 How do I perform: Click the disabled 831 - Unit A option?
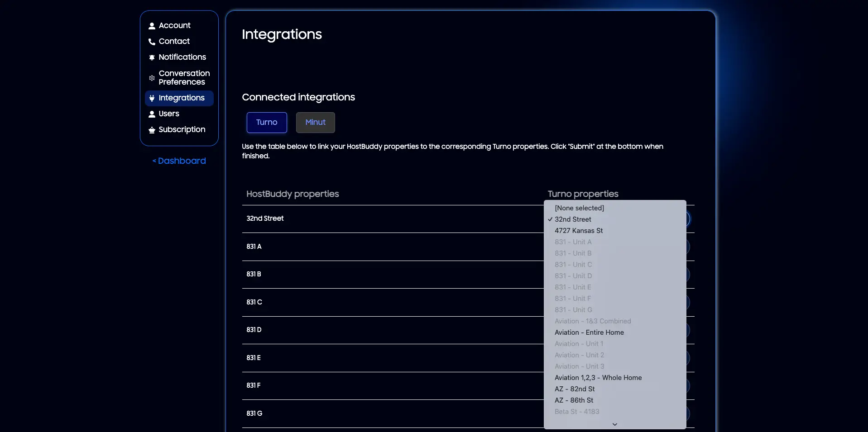click(x=615, y=242)
